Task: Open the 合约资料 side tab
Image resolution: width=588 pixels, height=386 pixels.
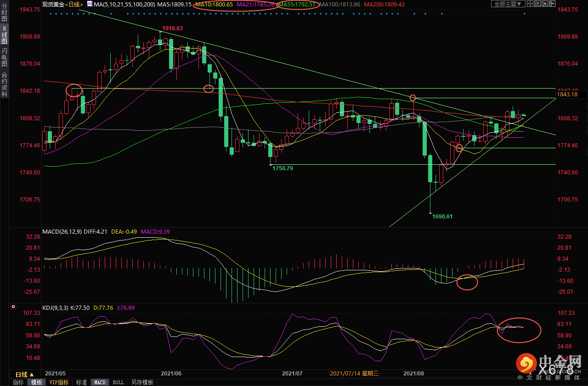Action: click(x=5, y=84)
